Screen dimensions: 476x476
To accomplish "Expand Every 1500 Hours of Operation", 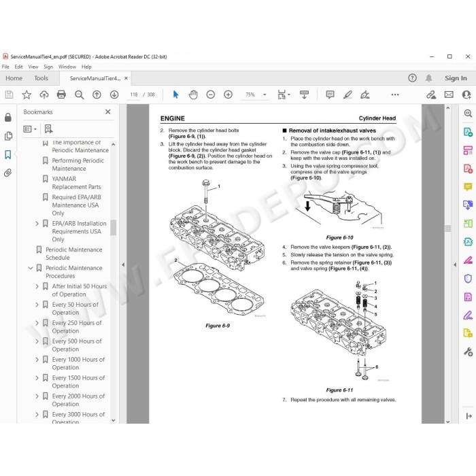I will (37, 378).
